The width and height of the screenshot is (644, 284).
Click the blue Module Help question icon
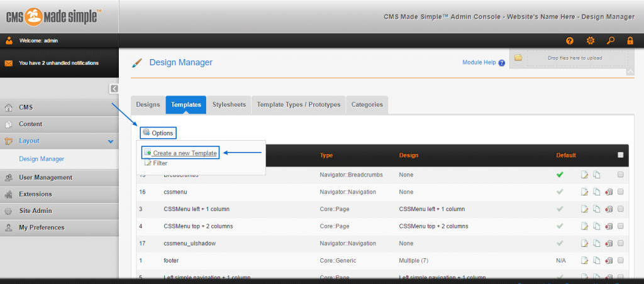point(501,63)
